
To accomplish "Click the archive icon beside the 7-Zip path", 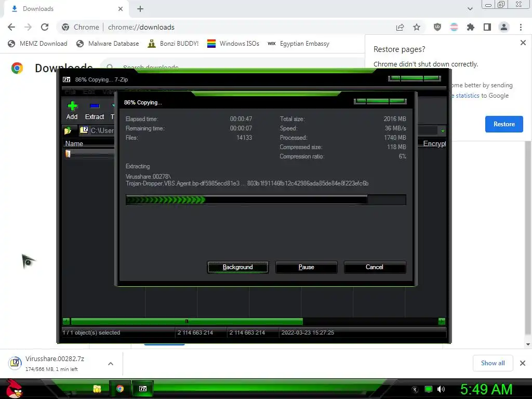I will click(x=84, y=130).
